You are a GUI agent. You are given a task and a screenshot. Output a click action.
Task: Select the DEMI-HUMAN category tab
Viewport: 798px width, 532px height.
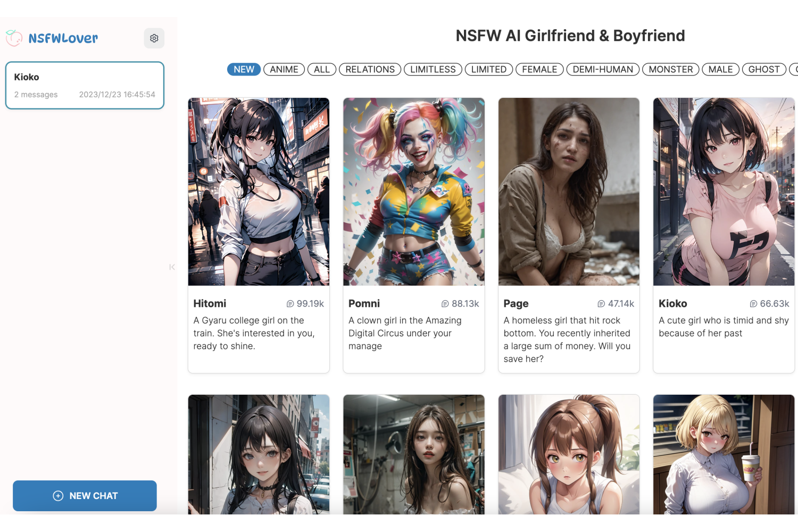point(603,69)
